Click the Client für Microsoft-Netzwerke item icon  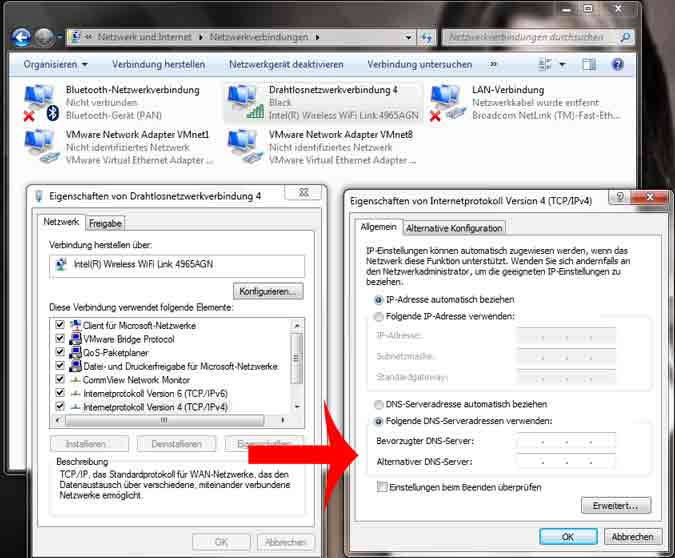coord(75,326)
